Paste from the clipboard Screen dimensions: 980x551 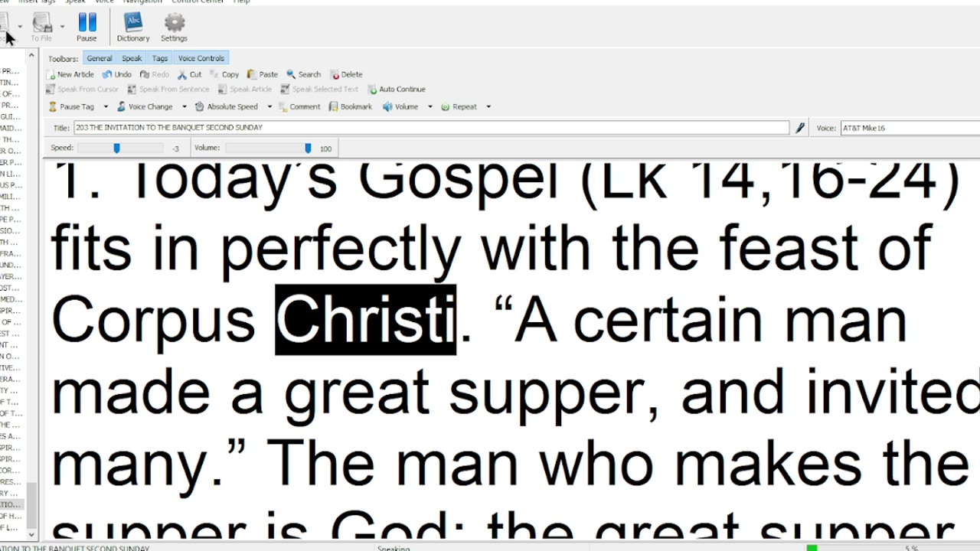[x=263, y=74]
